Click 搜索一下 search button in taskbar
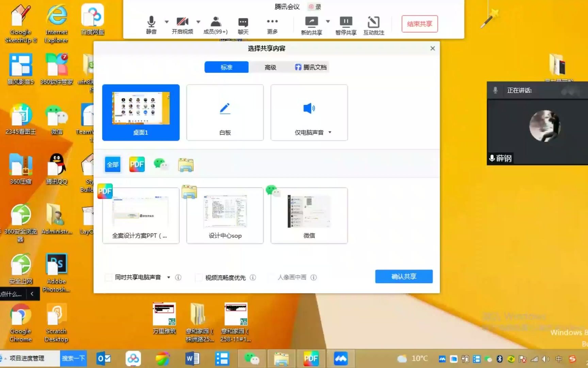Viewport: 588px width, 368px height. [73, 358]
